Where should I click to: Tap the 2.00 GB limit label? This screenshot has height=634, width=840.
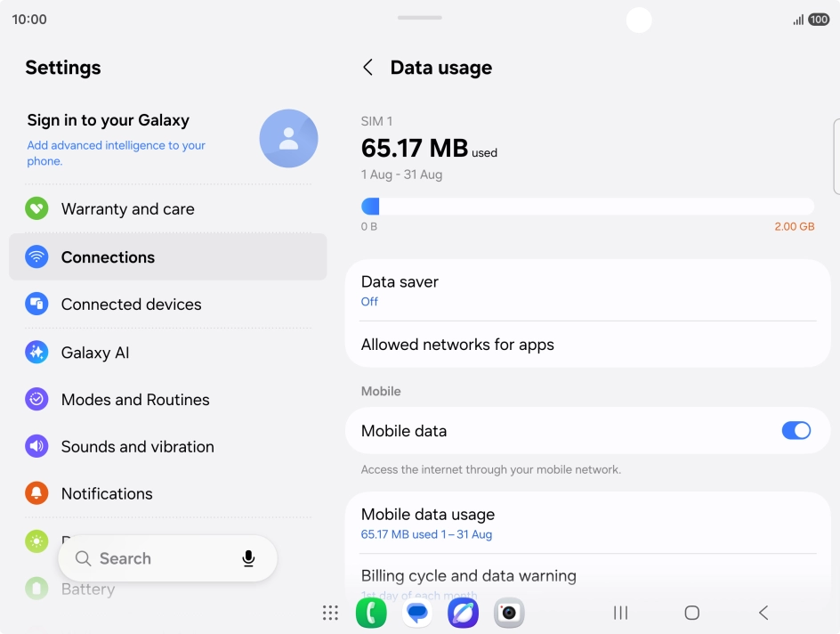pyautogui.click(x=795, y=227)
